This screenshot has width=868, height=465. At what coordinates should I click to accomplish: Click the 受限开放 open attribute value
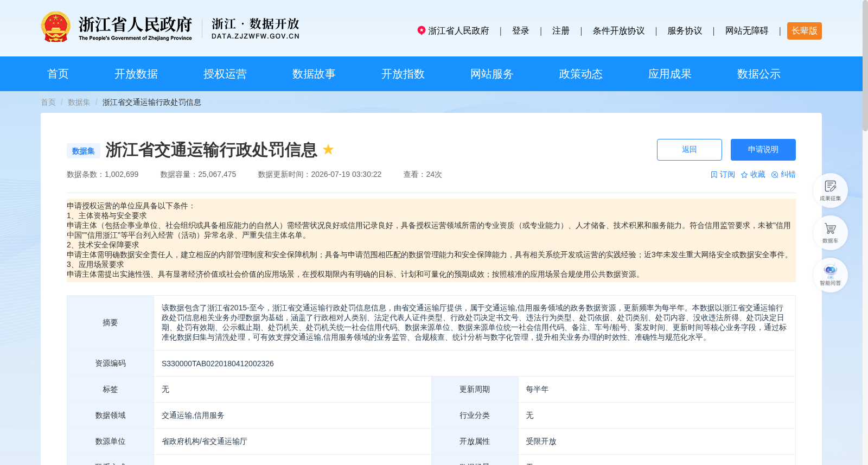(541, 442)
